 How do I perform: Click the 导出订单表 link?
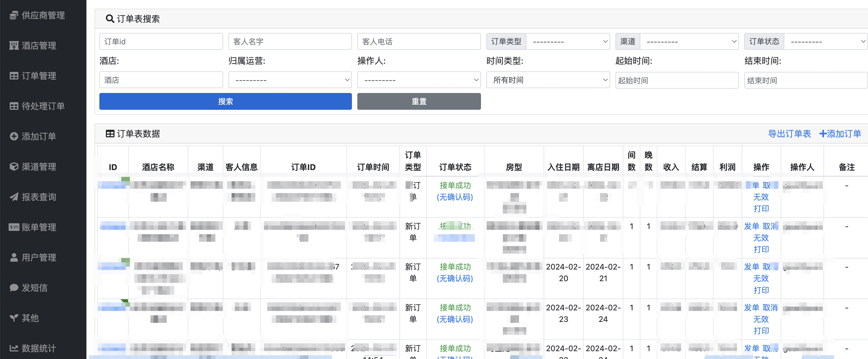[x=789, y=134]
